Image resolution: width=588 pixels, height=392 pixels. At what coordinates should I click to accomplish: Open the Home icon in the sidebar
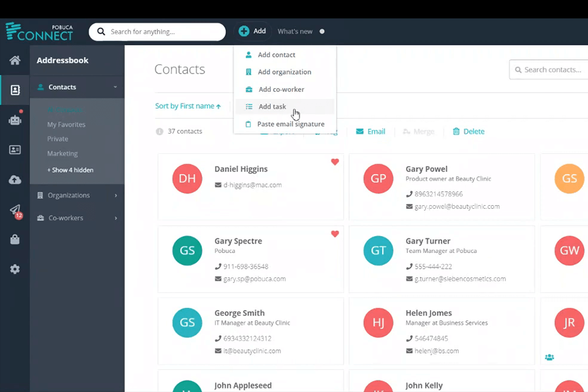[15, 60]
